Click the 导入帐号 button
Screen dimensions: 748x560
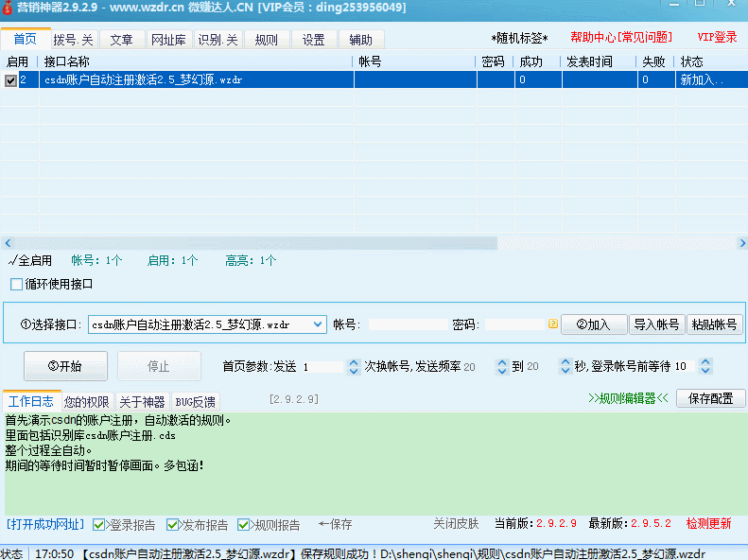657,324
